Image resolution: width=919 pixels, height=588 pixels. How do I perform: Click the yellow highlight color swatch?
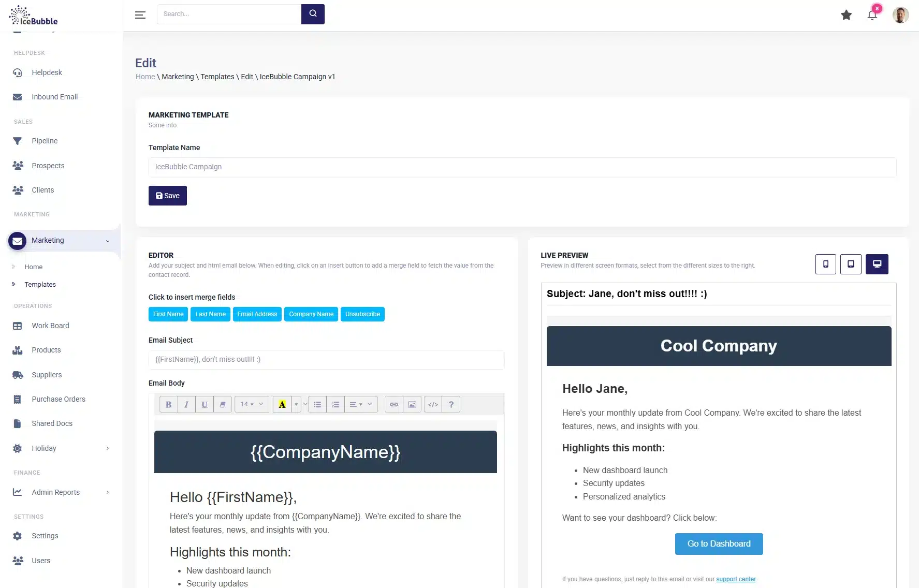pos(282,404)
